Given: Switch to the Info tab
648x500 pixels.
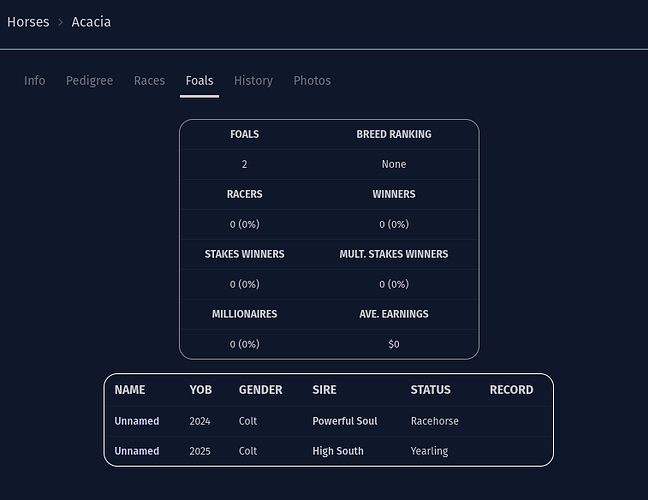Looking at the screenshot, I should click(35, 81).
